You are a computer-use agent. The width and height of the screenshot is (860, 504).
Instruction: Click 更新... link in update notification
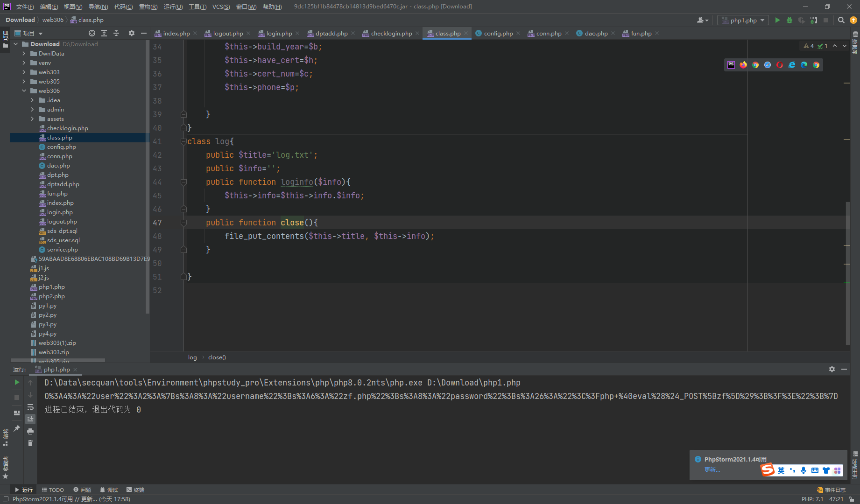pos(712,469)
